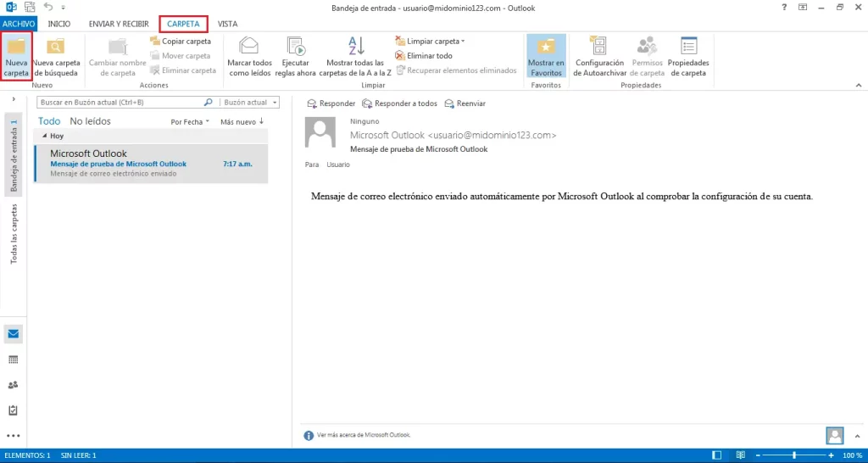Expand the folder pane arrow
The width and height of the screenshot is (868, 463).
click(14, 99)
